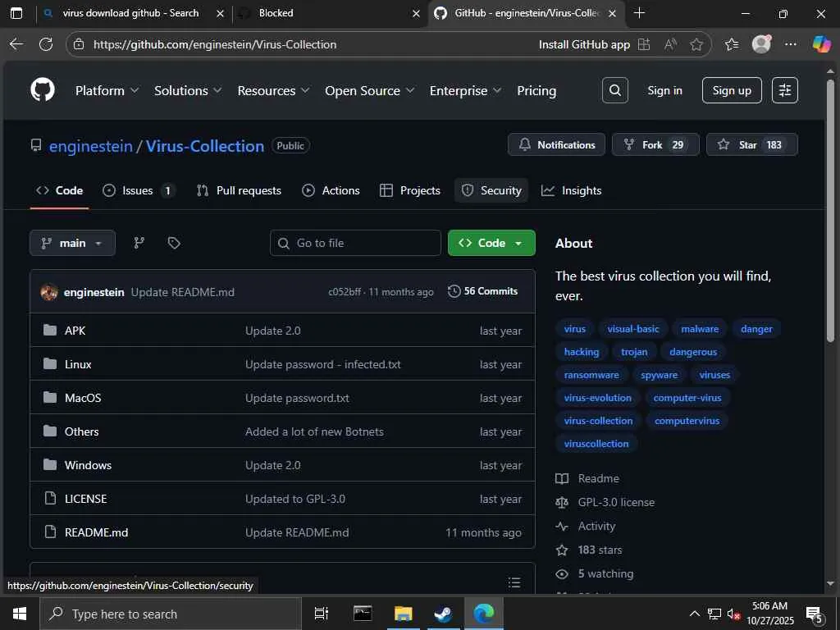Open the green Code dropdown button
The image size is (840, 630).
[491, 243]
